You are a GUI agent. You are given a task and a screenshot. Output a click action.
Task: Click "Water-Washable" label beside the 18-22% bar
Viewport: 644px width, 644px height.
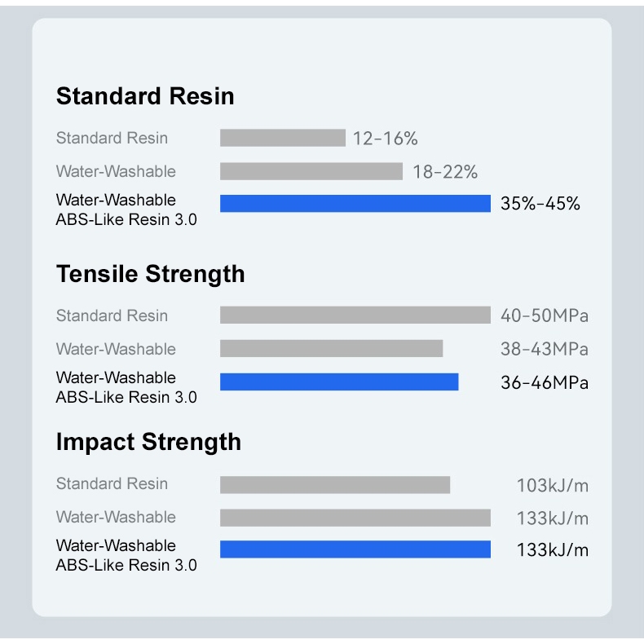(116, 171)
